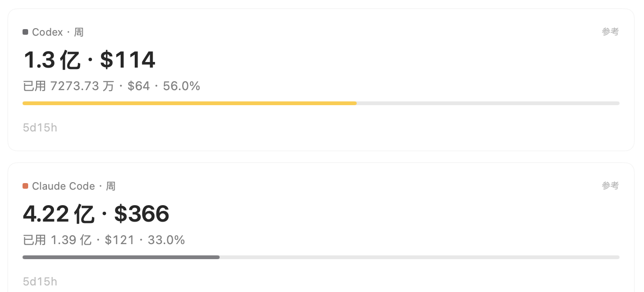Click 5d15h countdown on Claude Code card
The image size is (644, 292).
(40, 282)
